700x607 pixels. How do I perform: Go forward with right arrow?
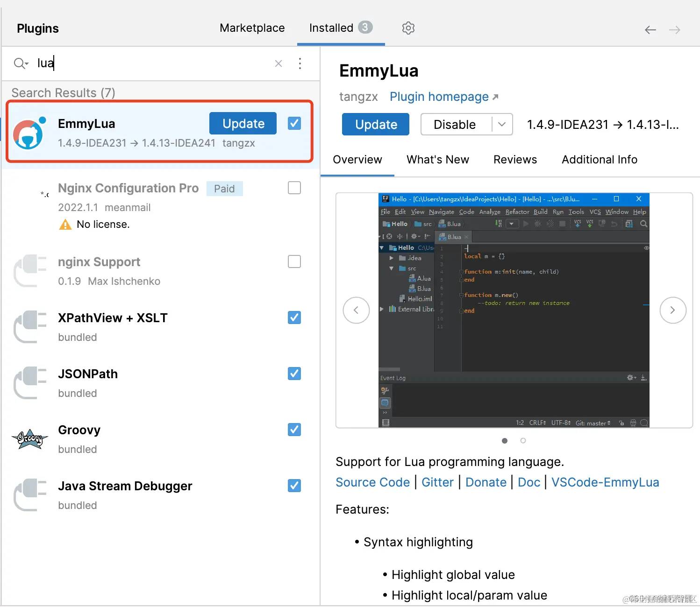[674, 30]
